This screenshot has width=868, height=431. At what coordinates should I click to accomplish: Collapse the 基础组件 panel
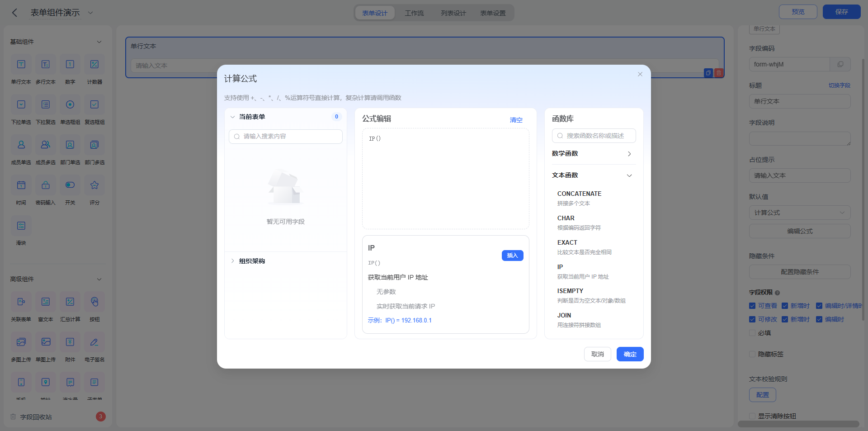point(99,42)
